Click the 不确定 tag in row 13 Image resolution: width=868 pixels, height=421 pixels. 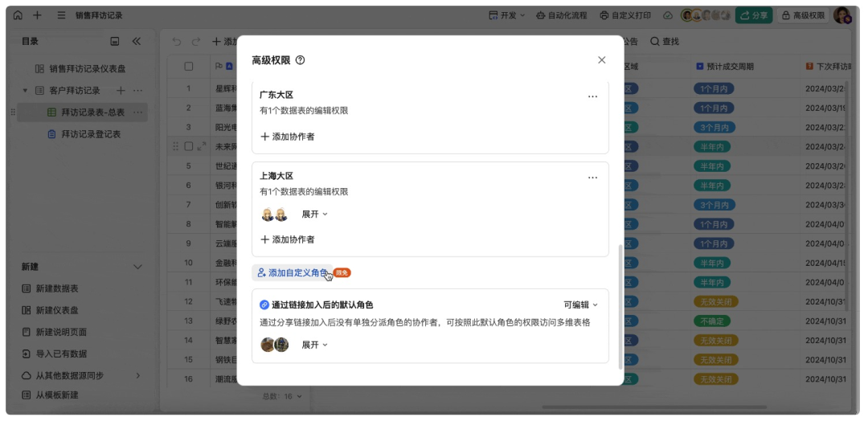tap(711, 321)
